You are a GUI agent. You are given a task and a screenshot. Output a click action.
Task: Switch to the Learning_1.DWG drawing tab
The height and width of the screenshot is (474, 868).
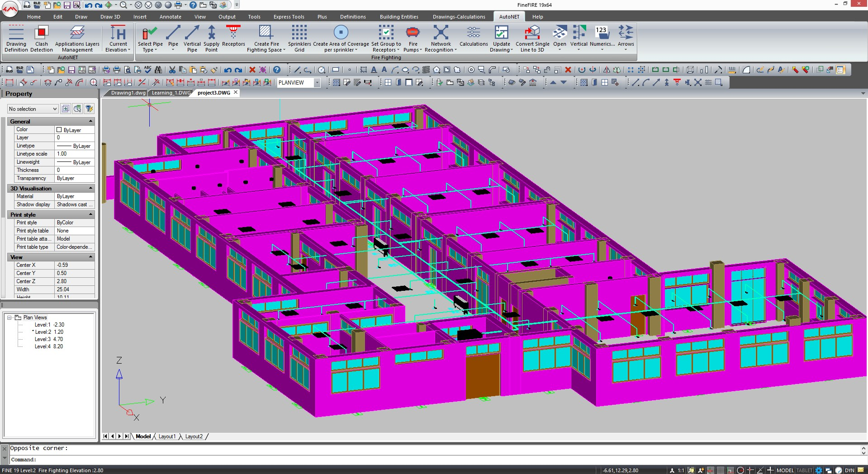(171, 93)
